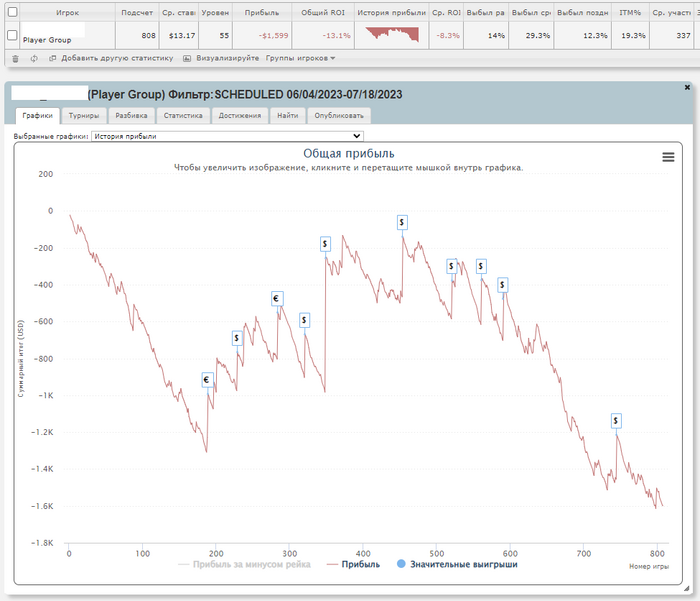Viewport: 700px width, 601px height.
Task: Click the panel resize handle at bottom-right corner
Action: tap(687, 588)
